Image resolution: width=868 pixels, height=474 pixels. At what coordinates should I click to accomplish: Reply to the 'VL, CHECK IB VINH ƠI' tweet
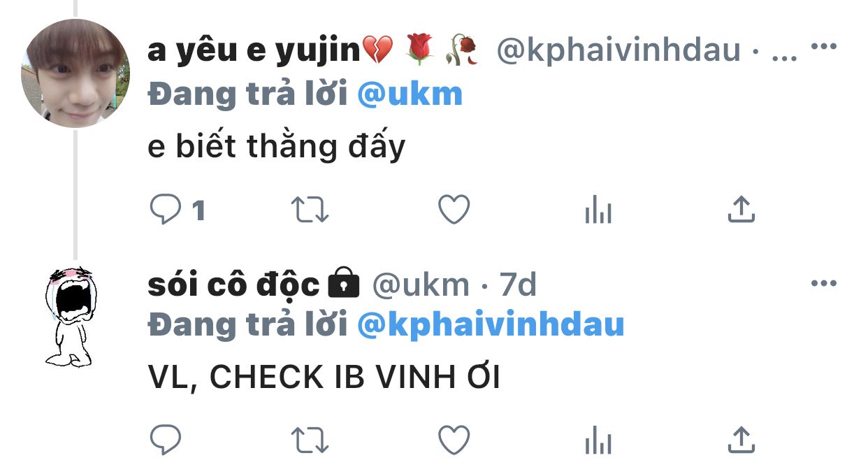tap(166, 440)
